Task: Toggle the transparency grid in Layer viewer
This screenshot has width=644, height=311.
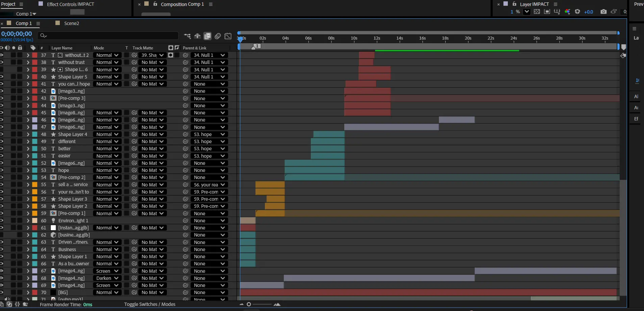Action: [537, 12]
